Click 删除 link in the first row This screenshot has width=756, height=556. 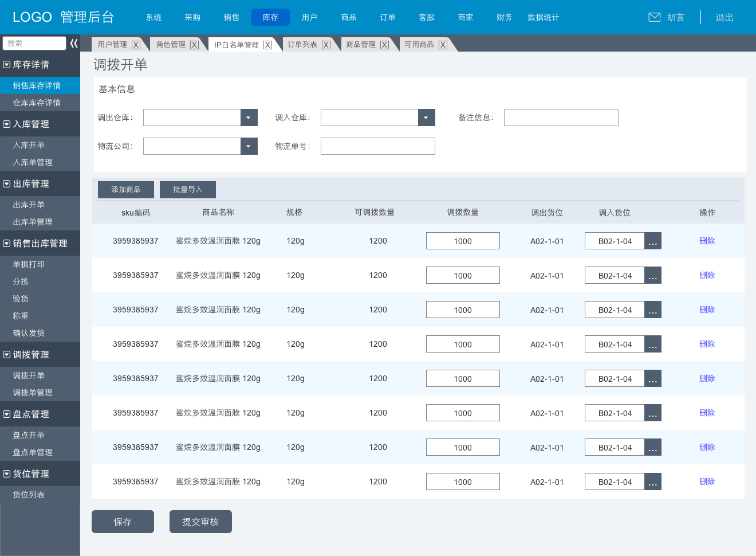tap(707, 241)
